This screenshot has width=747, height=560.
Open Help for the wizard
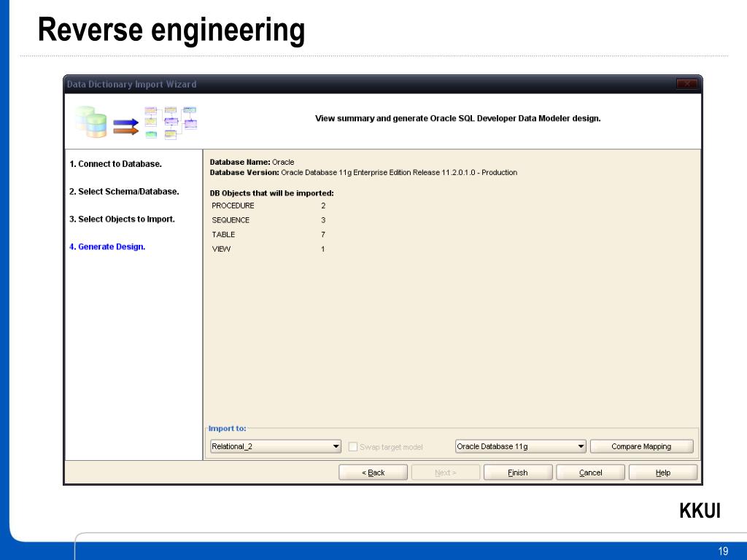tap(662, 472)
